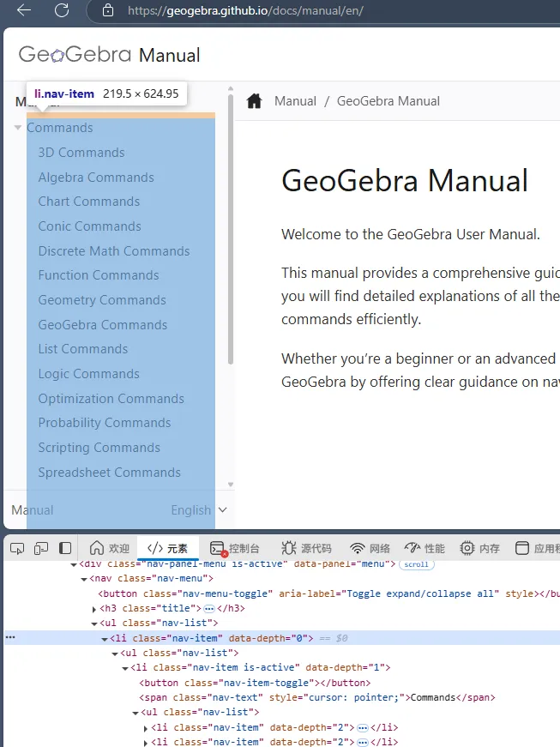Viewport: 560px width, 747px height.
Task: Collapse the ul class="nav-list" under nav
Action: click(x=94, y=624)
